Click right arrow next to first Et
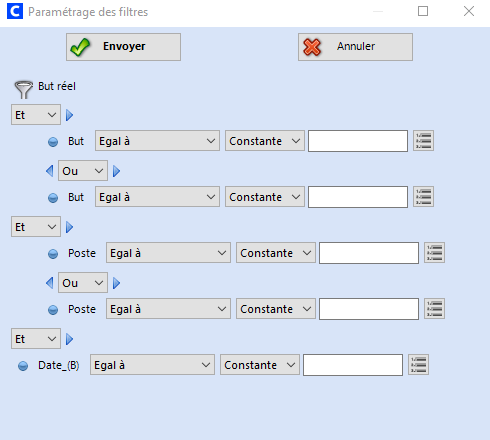 click(x=69, y=115)
